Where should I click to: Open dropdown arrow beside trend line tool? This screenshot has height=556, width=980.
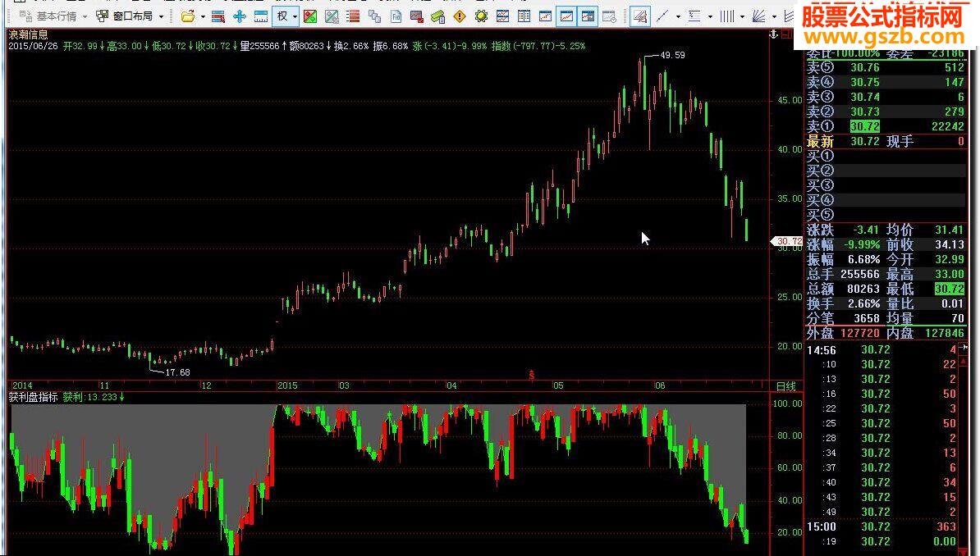coord(678,17)
